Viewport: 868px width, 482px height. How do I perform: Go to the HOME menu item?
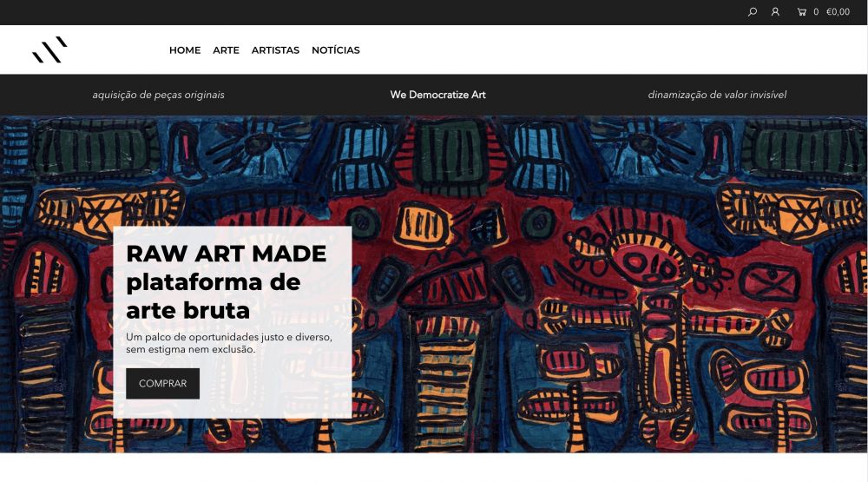[185, 50]
